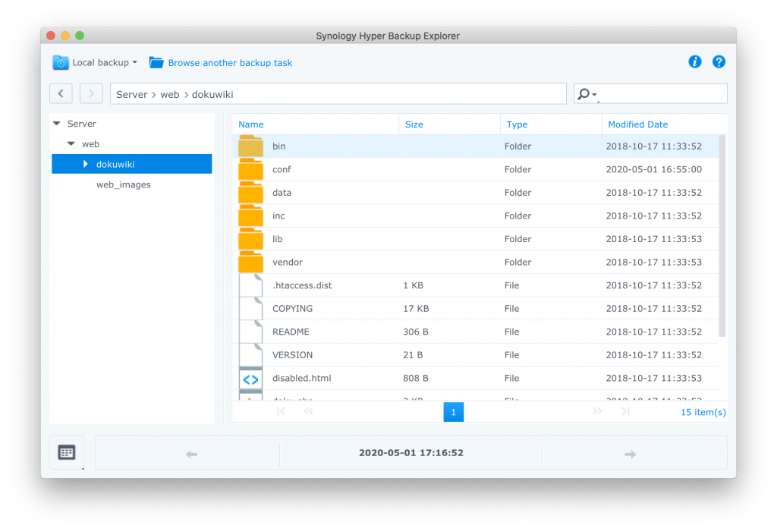The height and width of the screenshot is (532, 777).
Task: Select the README file name
Action: [291, 332]
